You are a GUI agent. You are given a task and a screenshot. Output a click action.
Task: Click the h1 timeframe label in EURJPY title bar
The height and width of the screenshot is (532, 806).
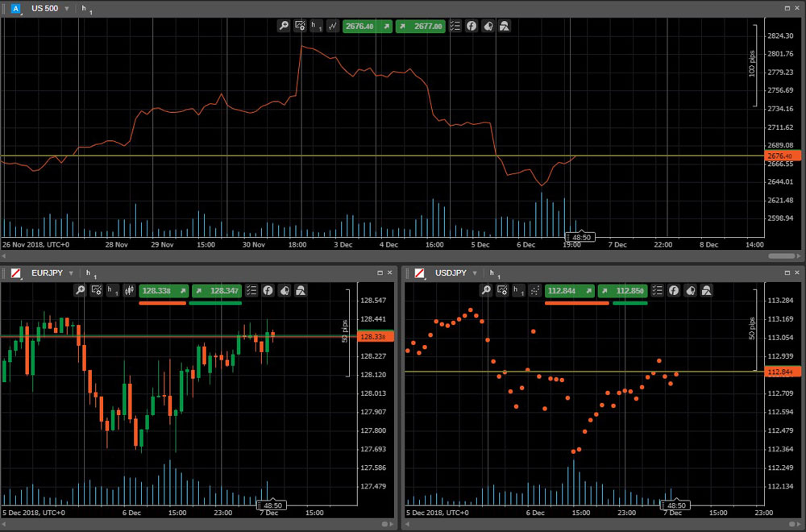pos(88,274)
